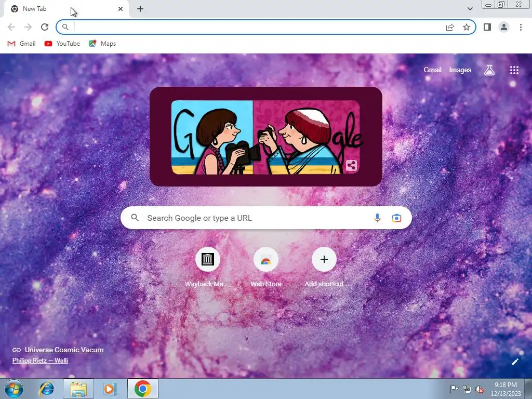Open Search Labs flask icon
This screenshot has height=399, width=532.
[x=489, y=70]
